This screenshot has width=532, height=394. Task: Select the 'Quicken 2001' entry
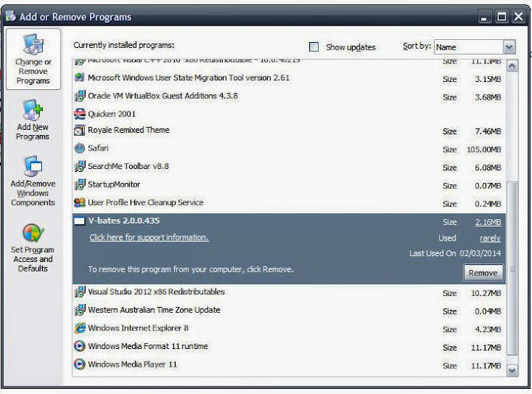click(x=289, y=114)
